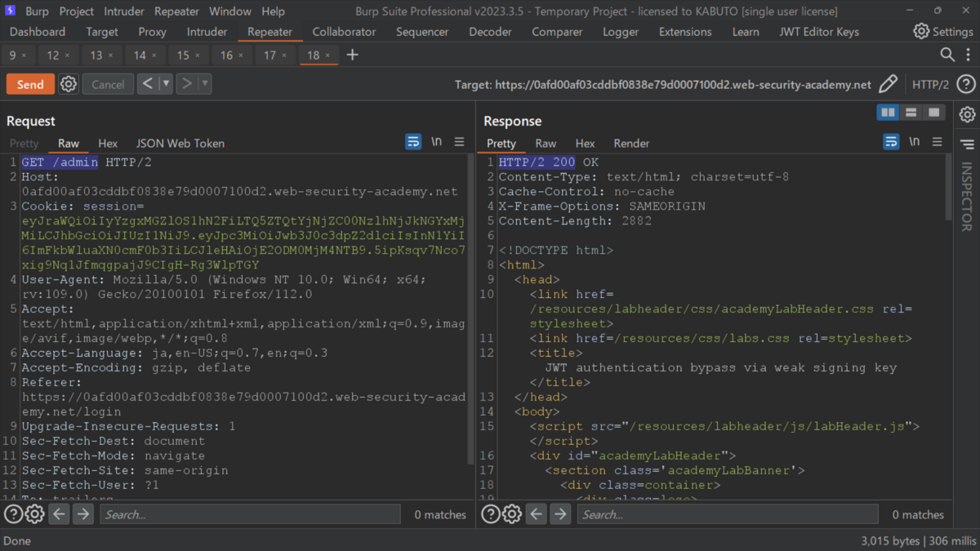This screenshot has height=551, width=980.
Task: Switch to side-by-side layout view
Action: (x=888, y=113)
